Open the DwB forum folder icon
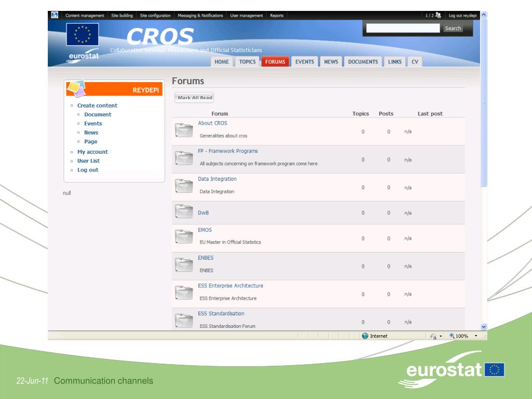 pyautogui.click(x=184, y=211)
